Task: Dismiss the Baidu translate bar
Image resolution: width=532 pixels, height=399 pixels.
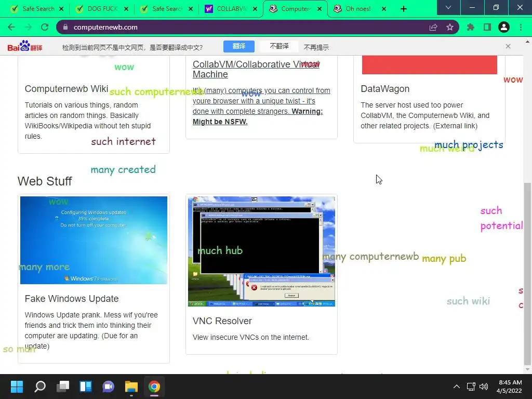Action: pos(508,46)
